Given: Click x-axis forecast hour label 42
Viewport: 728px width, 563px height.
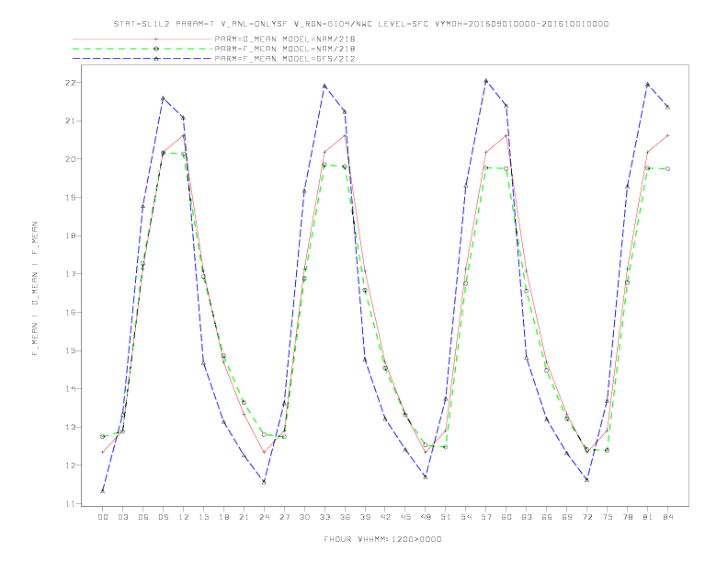Looking at the screenshot, I should (385, 517).
